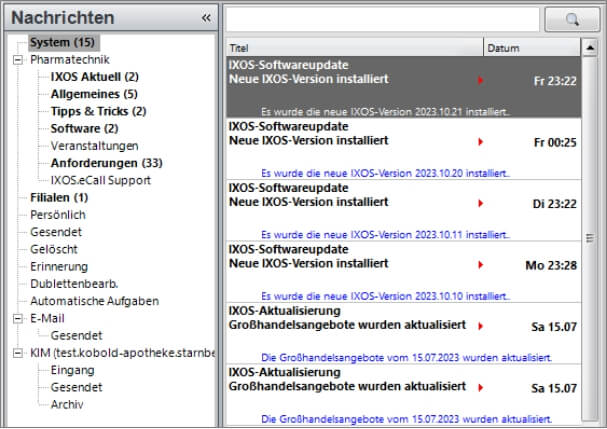The width and height of the screenshot is (607, 429).
Task: Open Software (2) folder
Action: [84, 129]
